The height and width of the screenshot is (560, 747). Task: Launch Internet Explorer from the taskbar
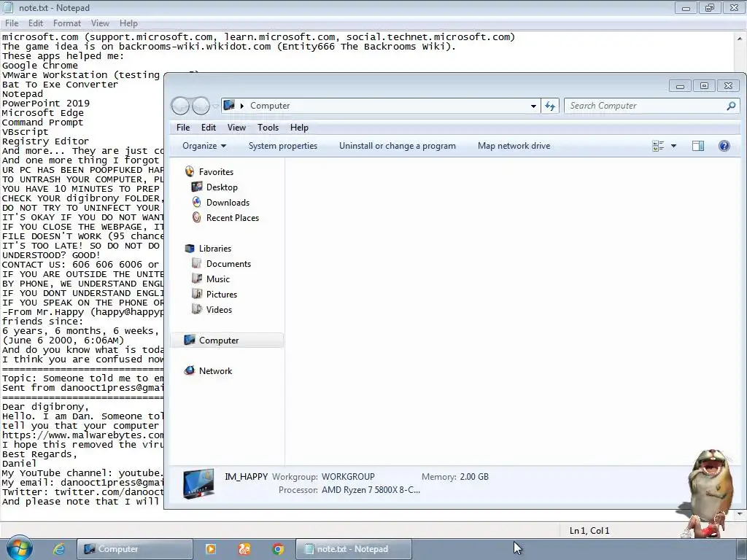point(58,549)
